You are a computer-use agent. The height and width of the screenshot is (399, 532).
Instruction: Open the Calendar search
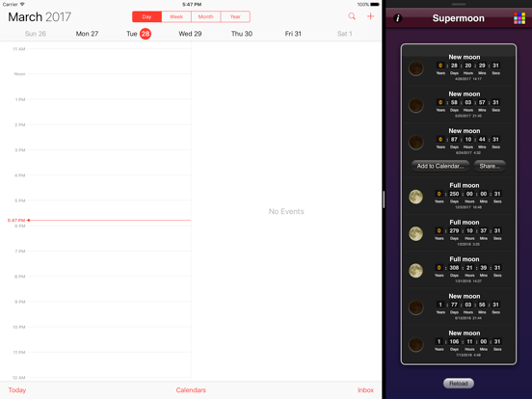(x=352, y=16)
